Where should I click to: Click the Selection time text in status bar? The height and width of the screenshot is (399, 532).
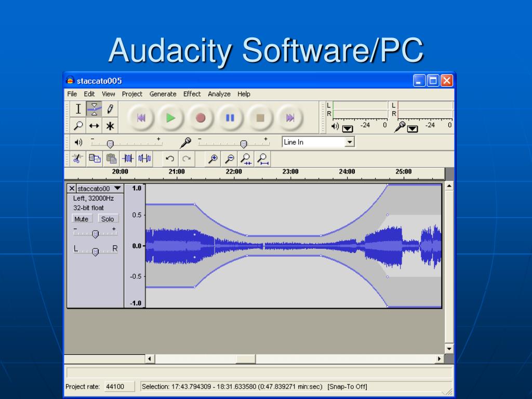coord(232,387)
